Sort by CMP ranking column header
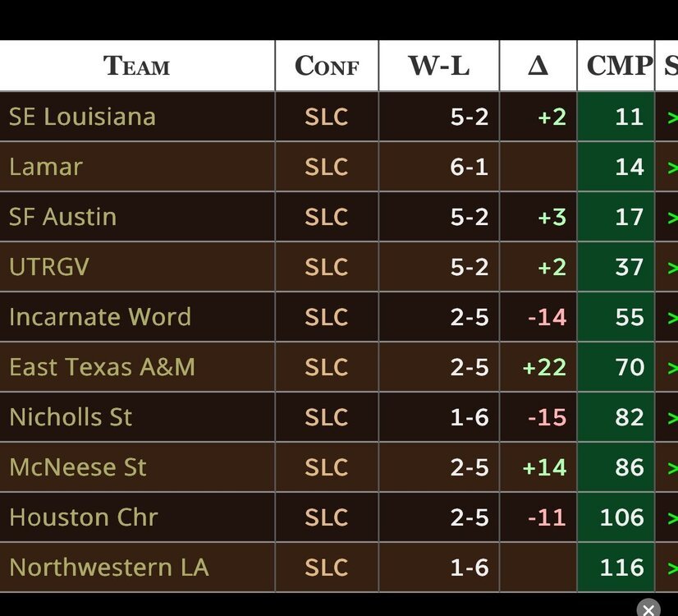The height and width of the screenshot is (616, 678). 616,66
